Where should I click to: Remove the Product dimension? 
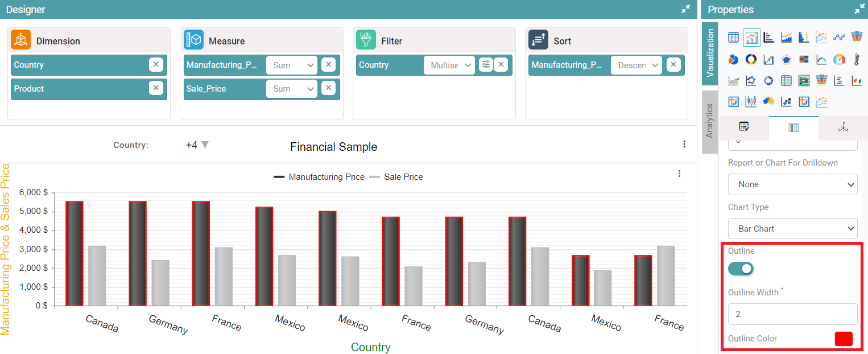click(156, 88)
